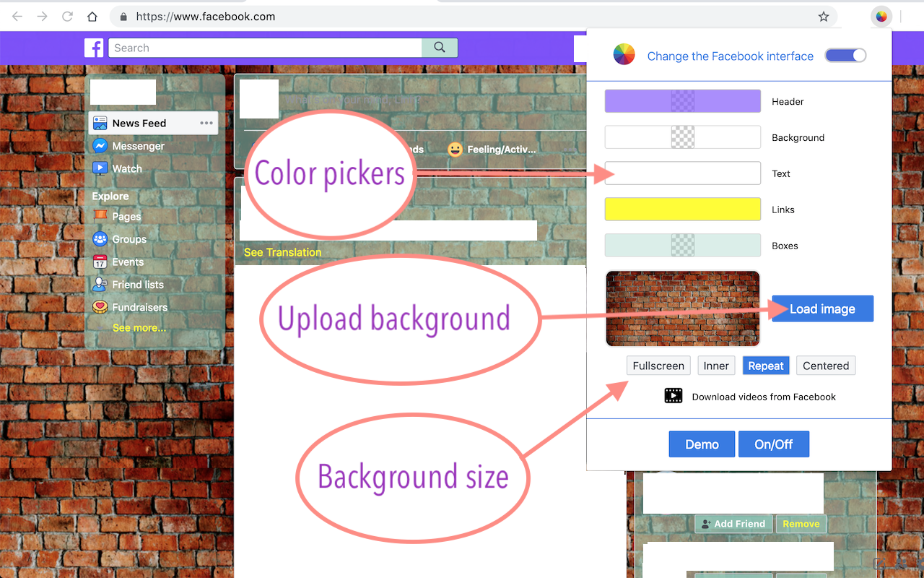This screenshot has width=924, height=578.
Task: Open Groups under Explore
Action: [129, 239]
